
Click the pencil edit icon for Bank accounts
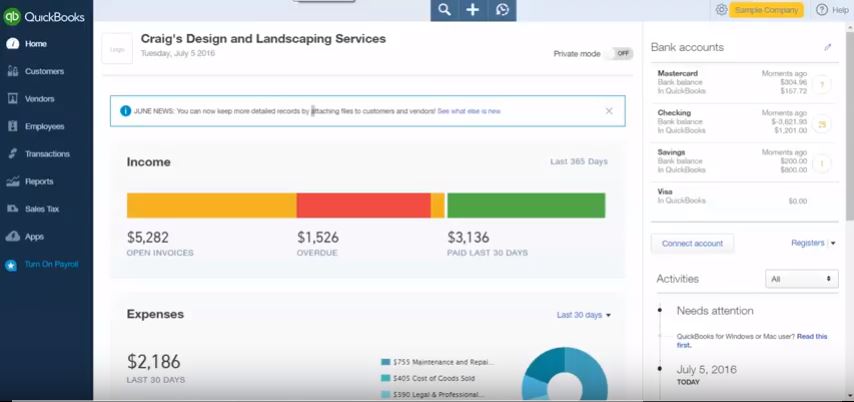[827, 47]
